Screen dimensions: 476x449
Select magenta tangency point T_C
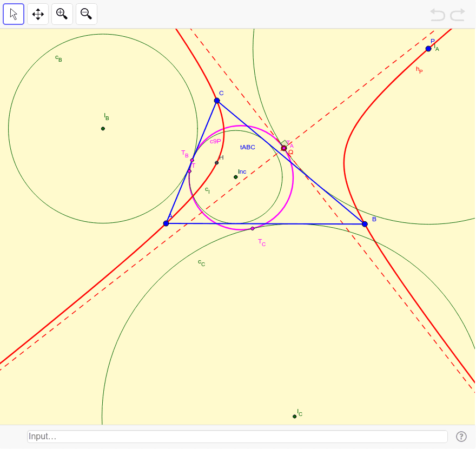click(252, 229)
